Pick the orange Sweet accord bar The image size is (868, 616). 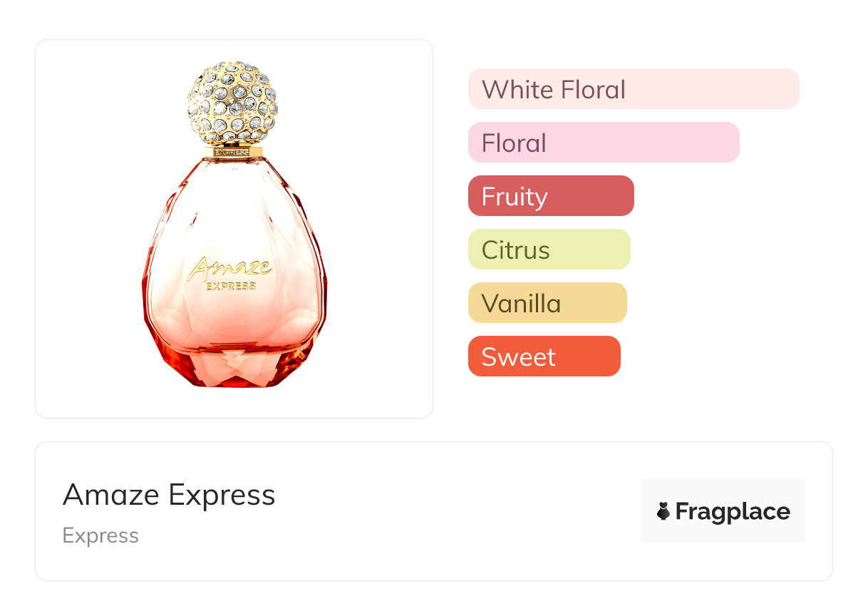coord(544,356)
